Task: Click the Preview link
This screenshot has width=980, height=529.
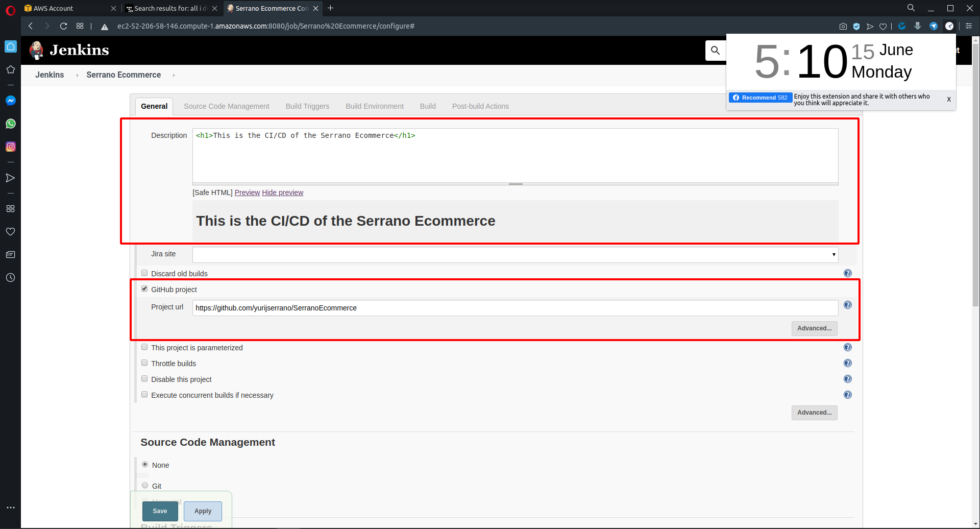Action: pos(247,193)
